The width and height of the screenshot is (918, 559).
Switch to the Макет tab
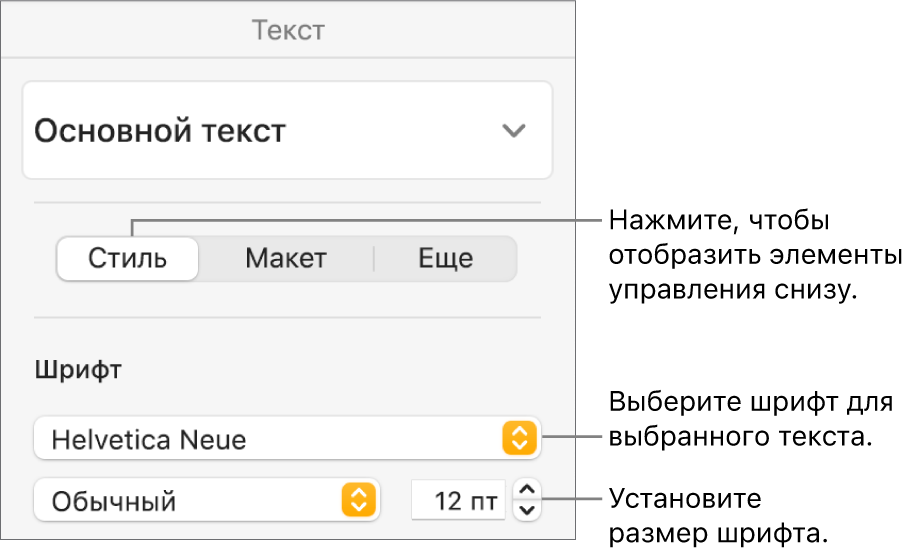286,258
